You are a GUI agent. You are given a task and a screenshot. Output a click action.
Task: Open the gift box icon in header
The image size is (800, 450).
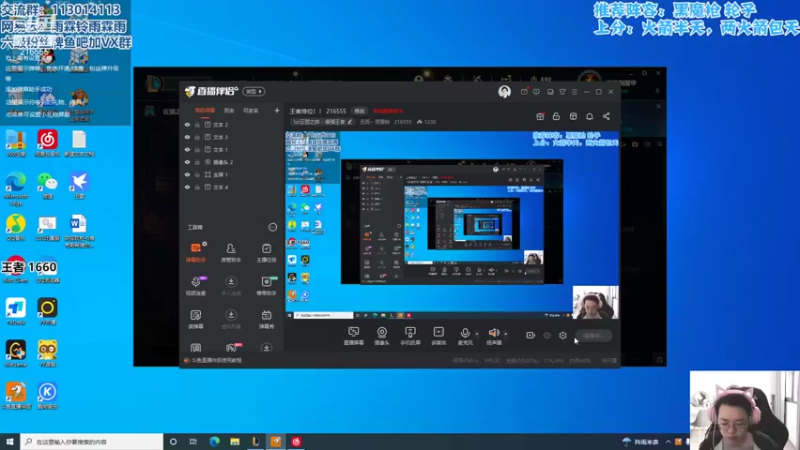click(540, 116)
